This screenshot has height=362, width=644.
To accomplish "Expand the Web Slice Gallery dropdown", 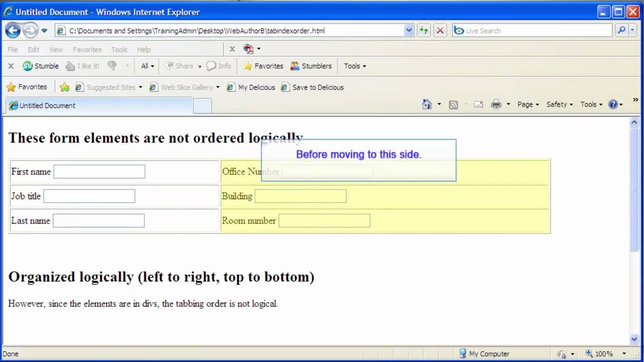I will click(218, 87).
